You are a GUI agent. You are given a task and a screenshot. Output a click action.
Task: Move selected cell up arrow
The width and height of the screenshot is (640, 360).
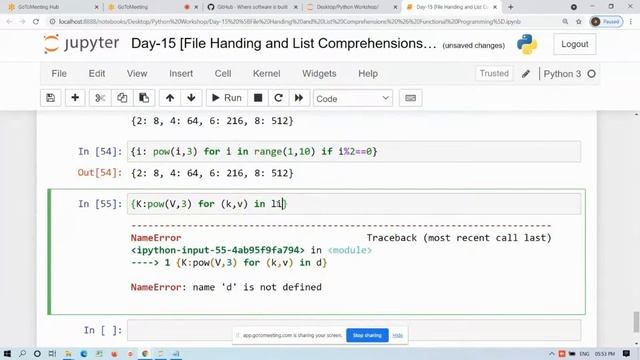(x=170, y=98)
